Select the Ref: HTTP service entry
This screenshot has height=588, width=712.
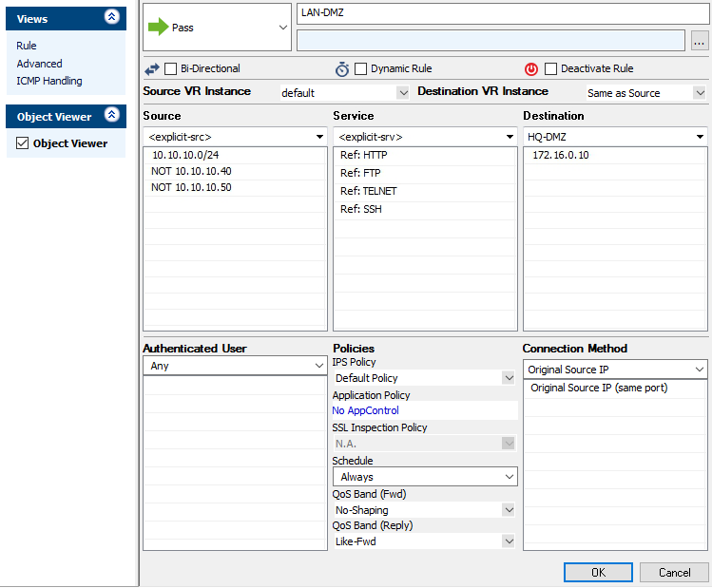425,155
